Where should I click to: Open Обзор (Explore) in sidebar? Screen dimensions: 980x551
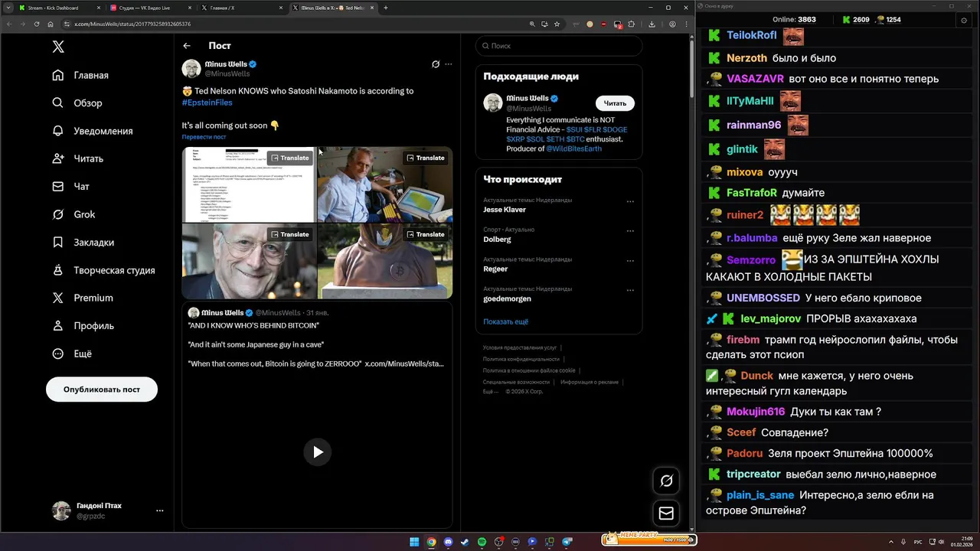coord(77,103)
